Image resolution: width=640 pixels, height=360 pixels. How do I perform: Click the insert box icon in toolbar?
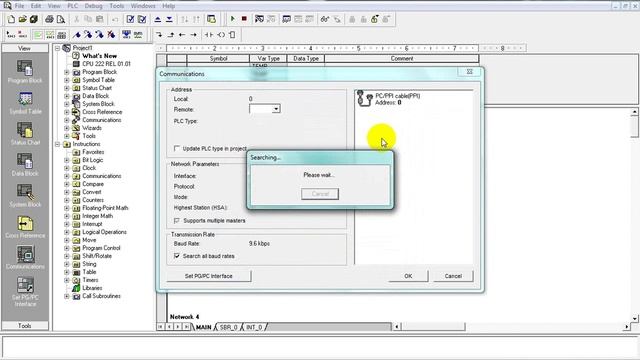pyautogui.click(x=232, y=35)
